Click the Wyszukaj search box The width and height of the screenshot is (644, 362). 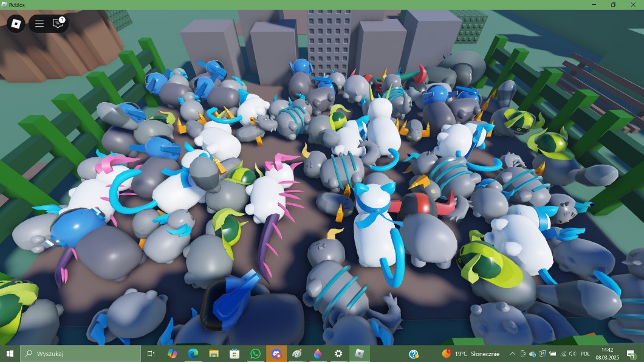point(80,353)
